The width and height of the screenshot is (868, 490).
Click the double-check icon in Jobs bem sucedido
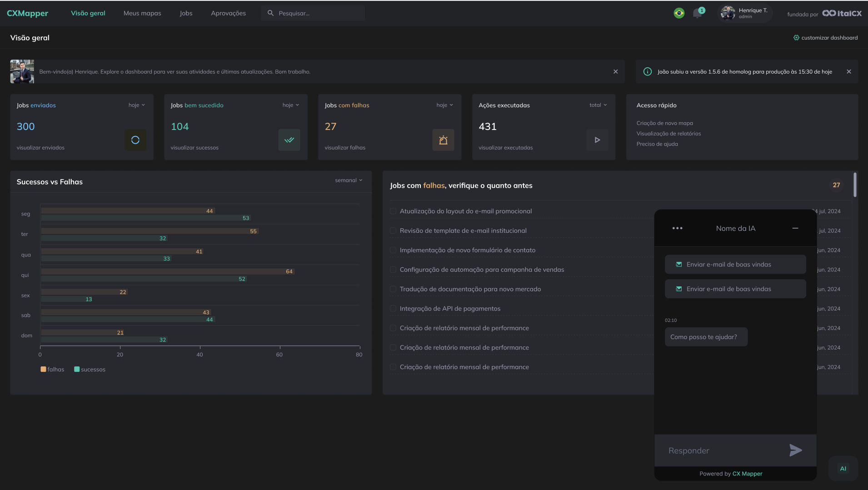[289, 140]
